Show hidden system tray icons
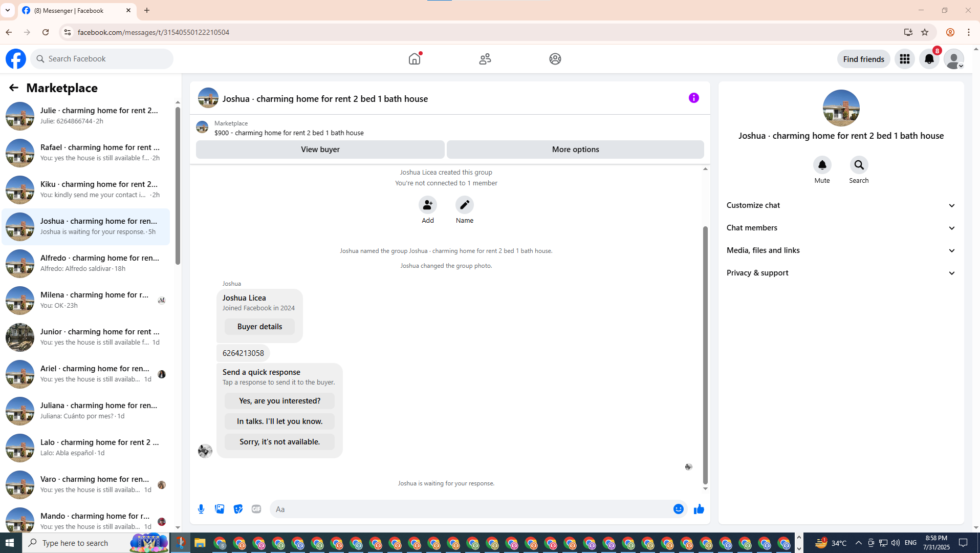This screenshot has width=980, height=553. [859, 543]
